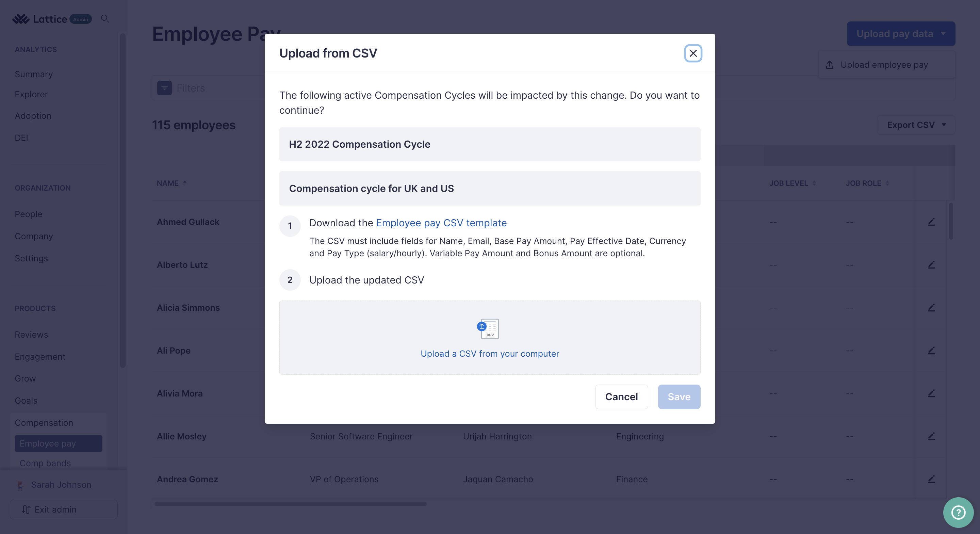
Task: Click Sarah Johnson's profile avatar
Action: (x=20, y=485)
